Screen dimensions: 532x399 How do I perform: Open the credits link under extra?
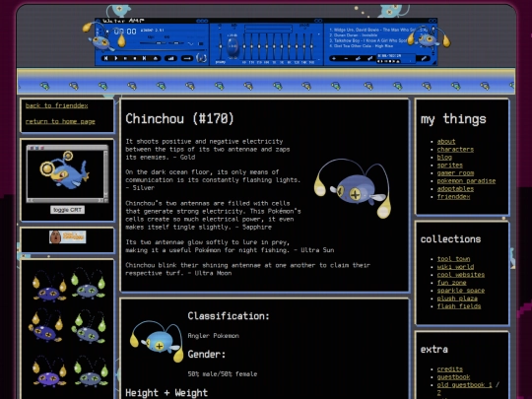click(450, 369)
